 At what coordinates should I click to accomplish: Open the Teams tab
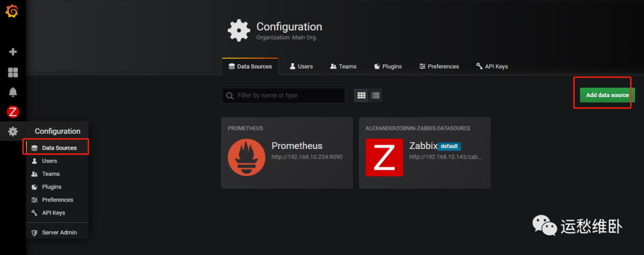pyautogui.click(x=343, y=66)
